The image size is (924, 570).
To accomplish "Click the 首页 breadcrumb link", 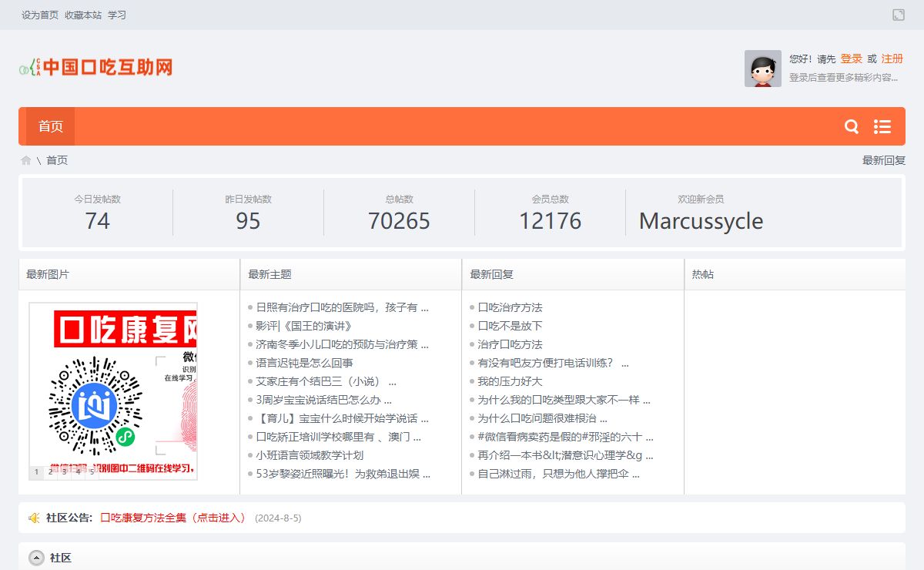I will tap(57, 160).
